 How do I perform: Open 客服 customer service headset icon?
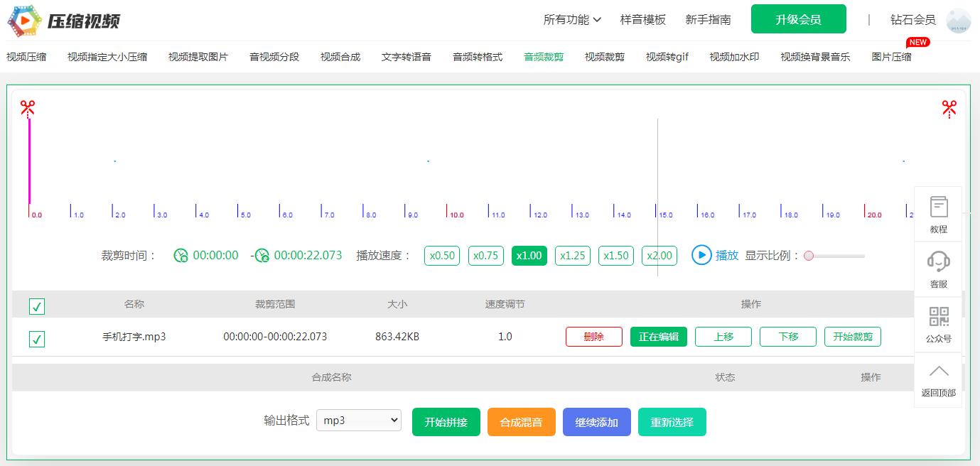point(938,269)
